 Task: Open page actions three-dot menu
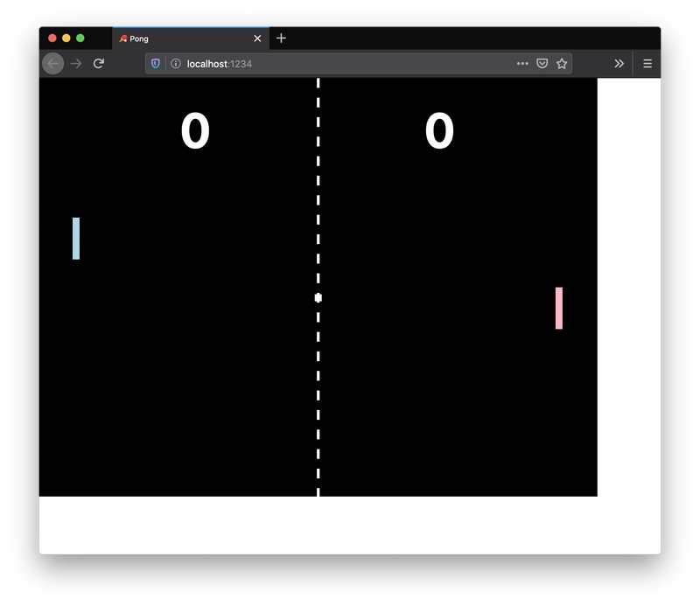click(522, 64)
